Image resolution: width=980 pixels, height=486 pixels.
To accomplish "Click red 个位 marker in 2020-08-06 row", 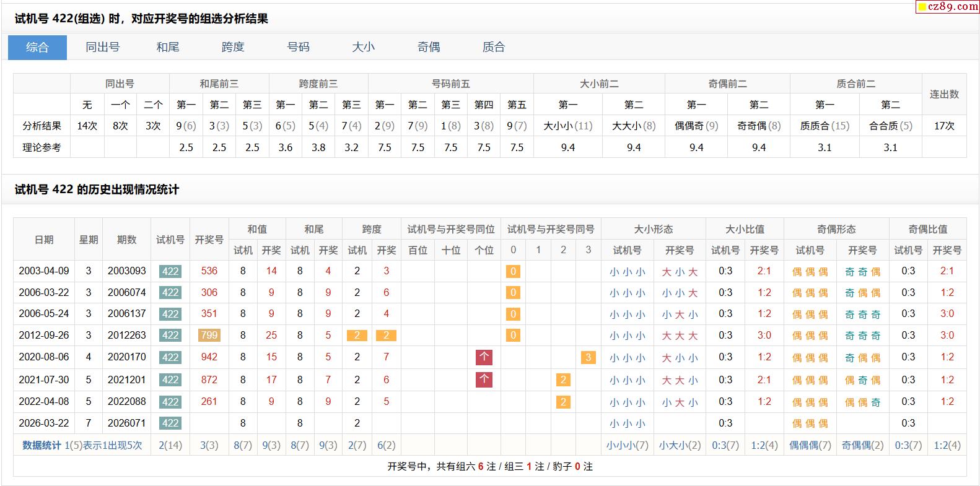I will click(x=484, y=357).
